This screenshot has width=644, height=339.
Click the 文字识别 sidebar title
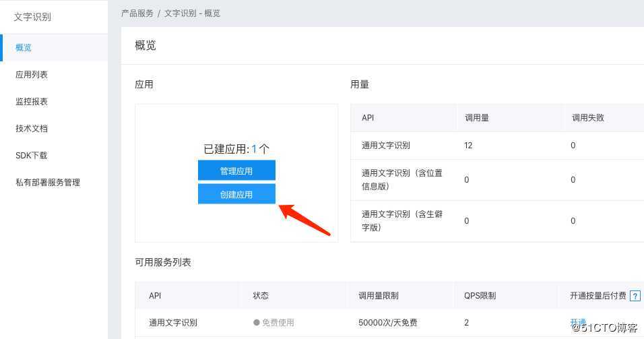pos(32,17)
